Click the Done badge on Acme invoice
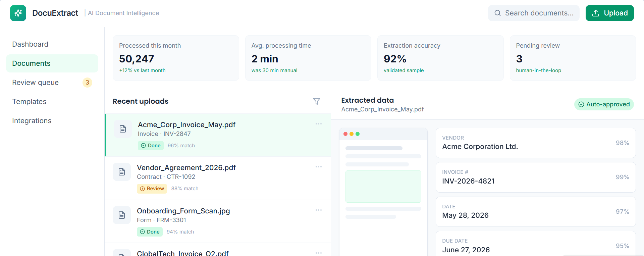This screenshot has height=256, width=644. click(x=151, y=146)
